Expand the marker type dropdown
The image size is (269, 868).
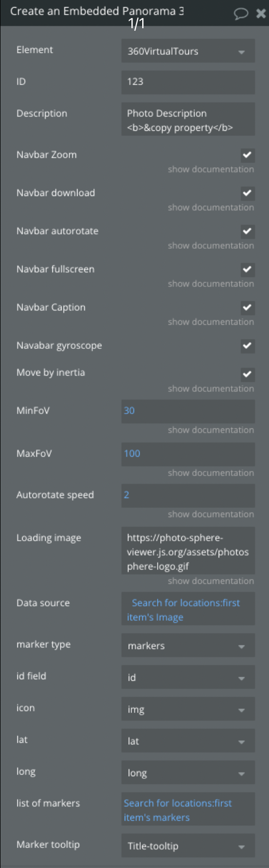tap(188, 646)
